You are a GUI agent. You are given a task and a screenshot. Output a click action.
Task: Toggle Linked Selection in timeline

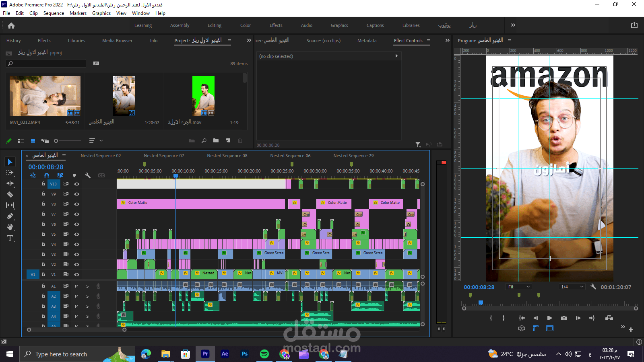point(60,175)
